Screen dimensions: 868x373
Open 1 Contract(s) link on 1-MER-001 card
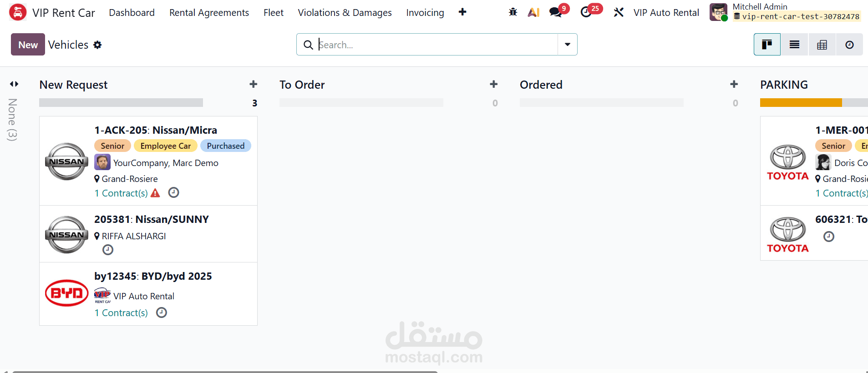coord(842,193)
